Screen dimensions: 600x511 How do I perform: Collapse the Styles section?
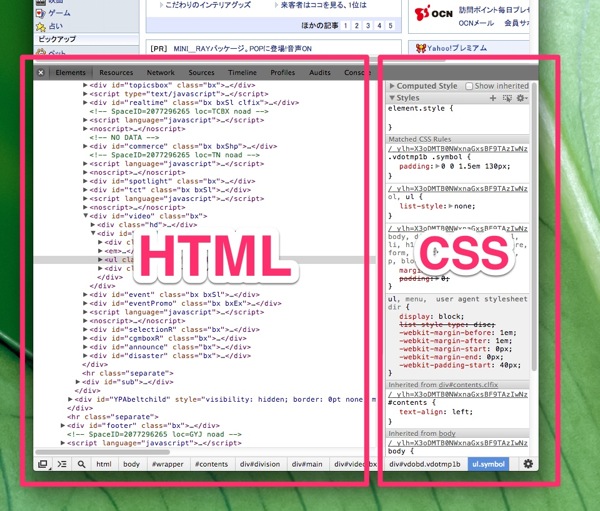[x=392, y=98]
